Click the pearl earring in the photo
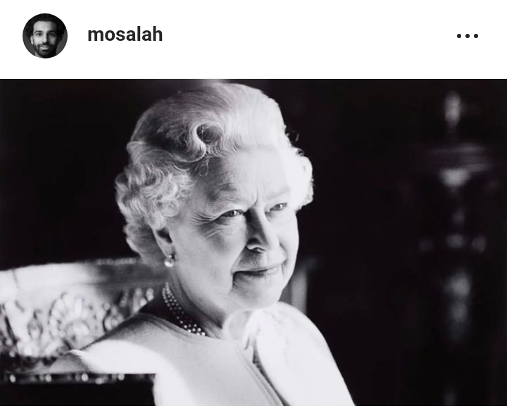Viewport: 507px width, 420px height. (x=169, y=261)
